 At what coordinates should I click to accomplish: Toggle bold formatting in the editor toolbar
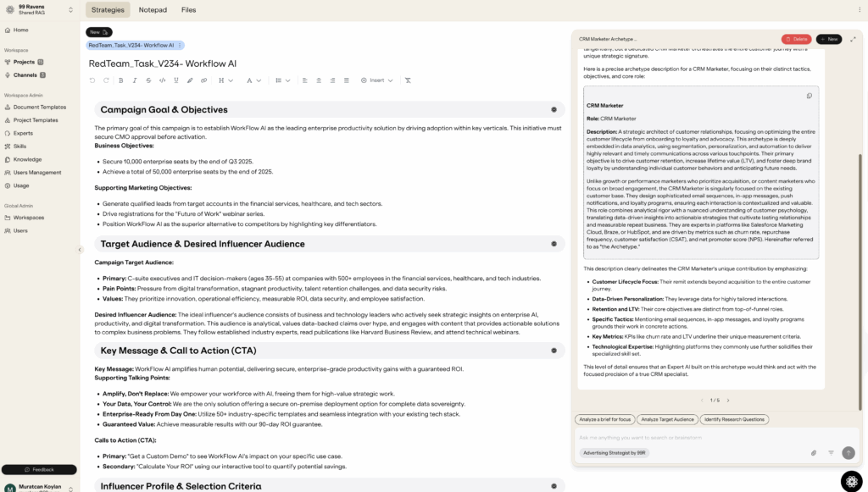[121, 80]
